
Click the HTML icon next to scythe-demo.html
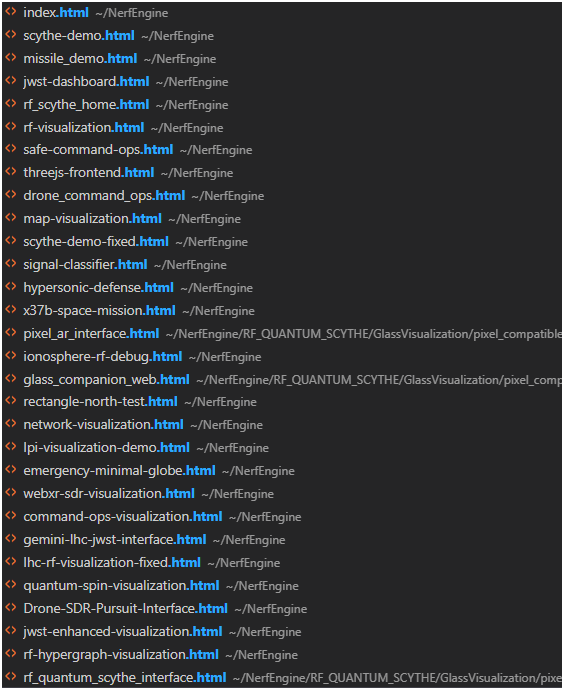tap(11, 35)
